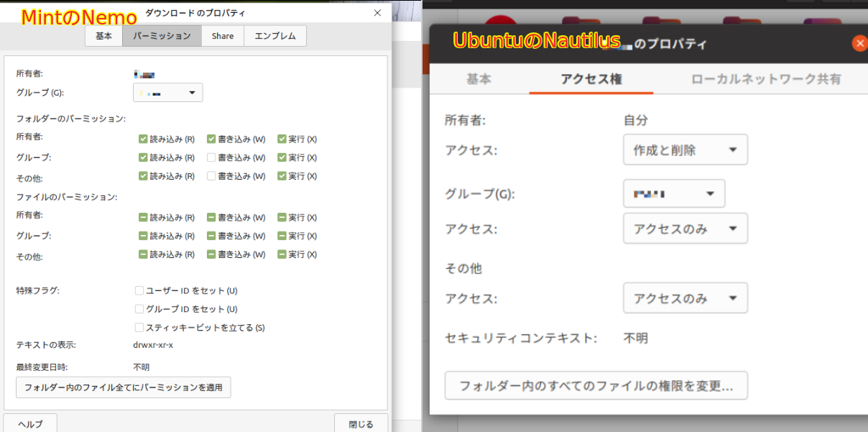Toggle file その他 読み込み (R) checkbox
Screen dimensions: 868x432
pos(143,254)
